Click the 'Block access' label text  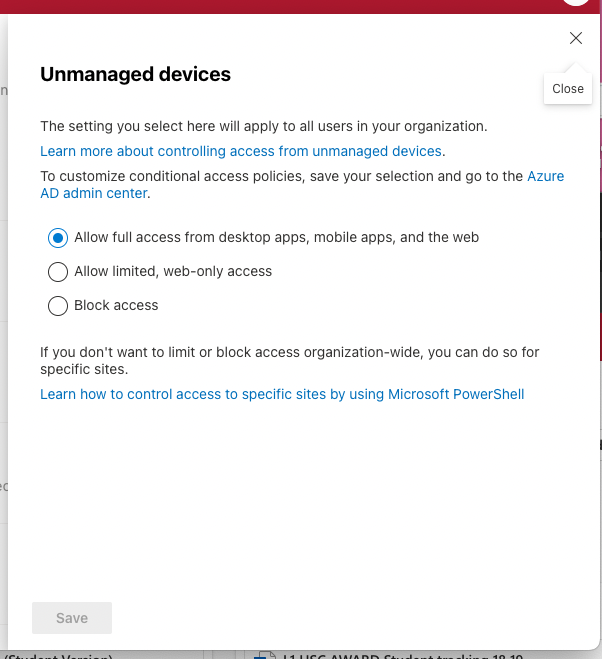pyautogui.click(x=116, y=305)
